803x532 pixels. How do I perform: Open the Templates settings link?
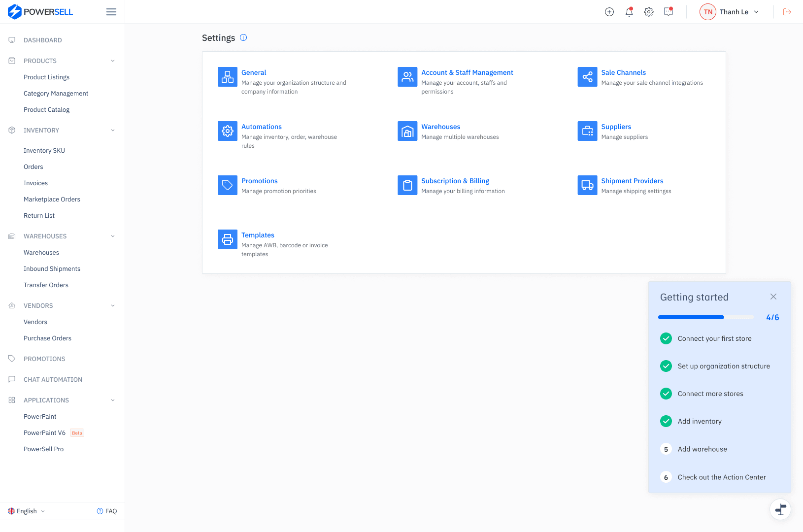(258, 235)
